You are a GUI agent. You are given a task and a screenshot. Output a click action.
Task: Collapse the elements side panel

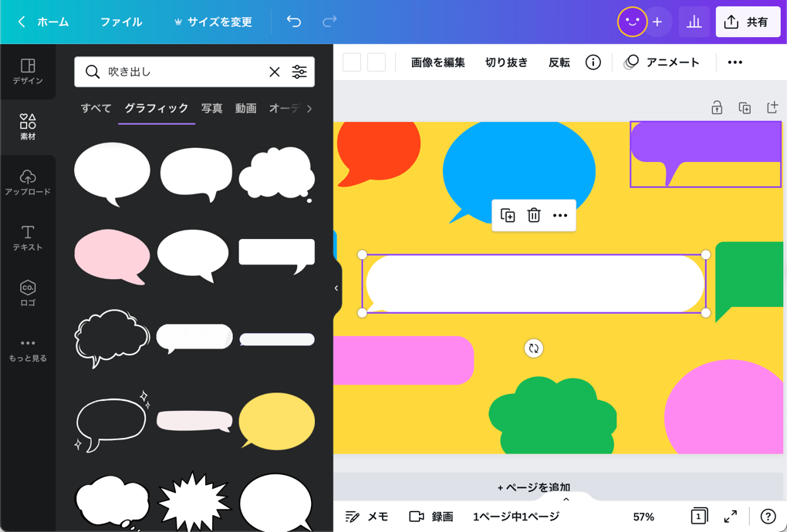[335, 288]
